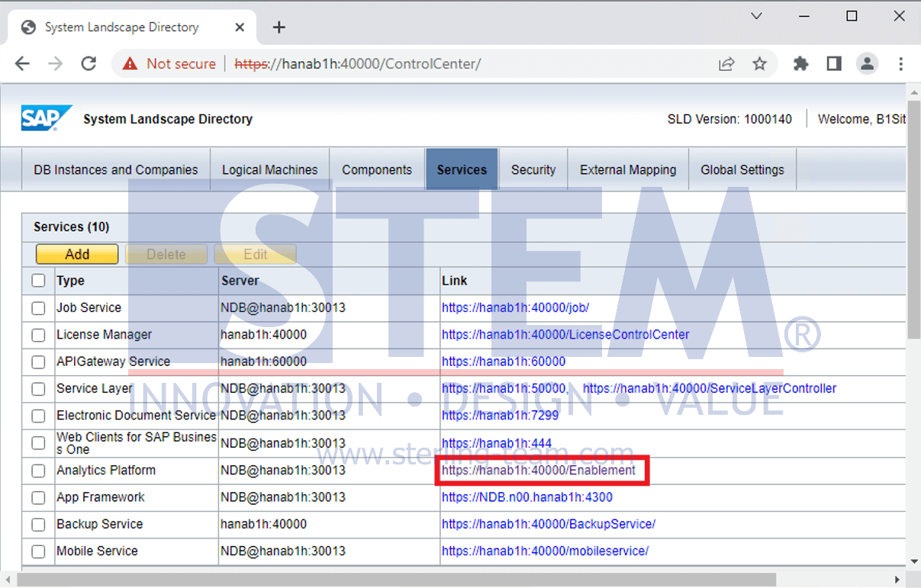Close the System Landscape Directory tab
Screen dimensions: 921x588
click(240, 27)
